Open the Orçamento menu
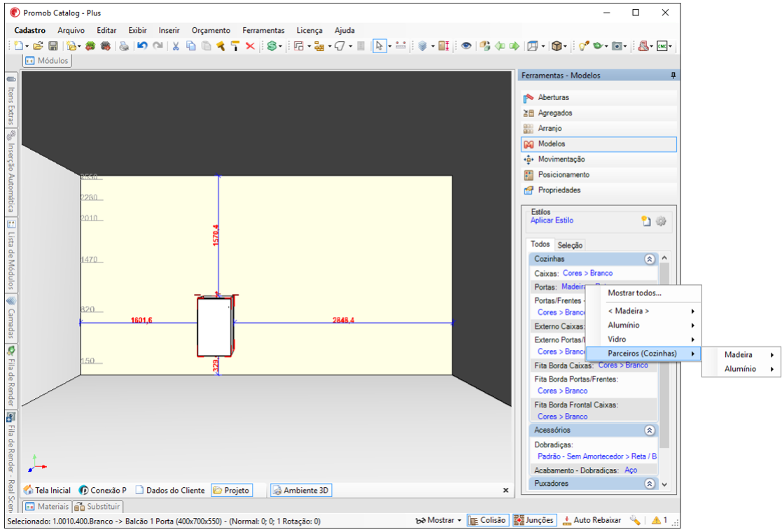 pos(211,30)
